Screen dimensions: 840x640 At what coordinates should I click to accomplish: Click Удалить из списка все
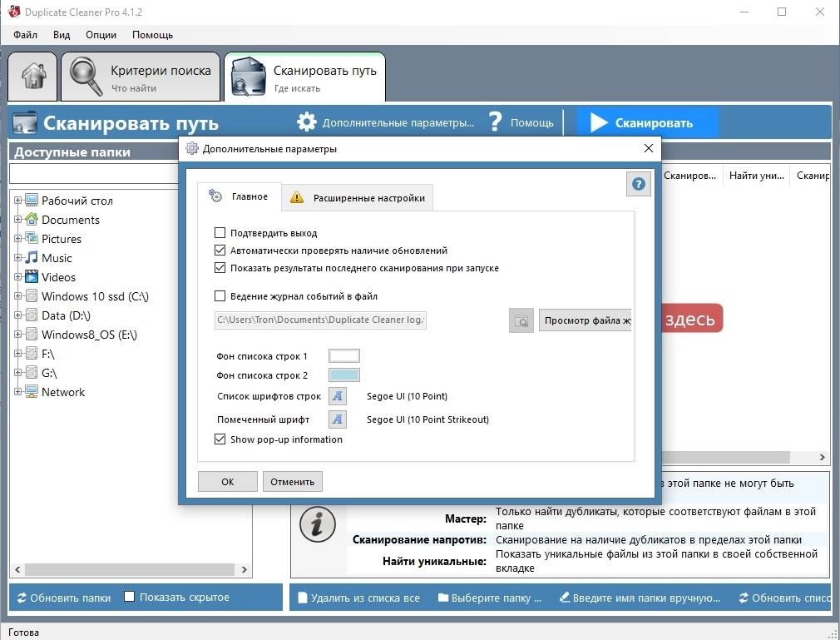pos(359,598)
